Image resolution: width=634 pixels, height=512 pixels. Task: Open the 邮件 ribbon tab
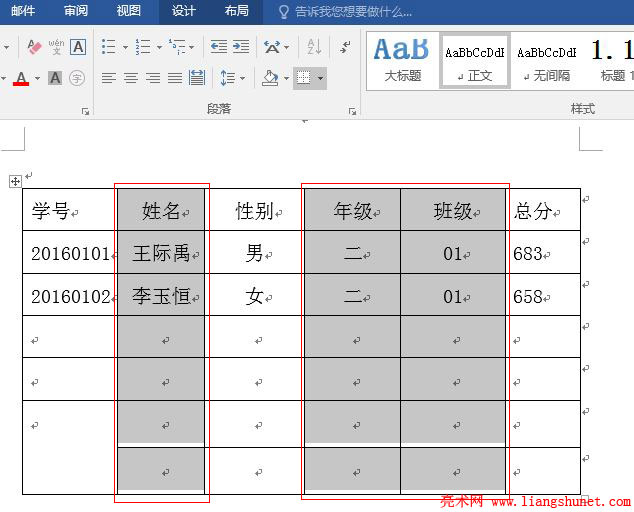point(23,11)
